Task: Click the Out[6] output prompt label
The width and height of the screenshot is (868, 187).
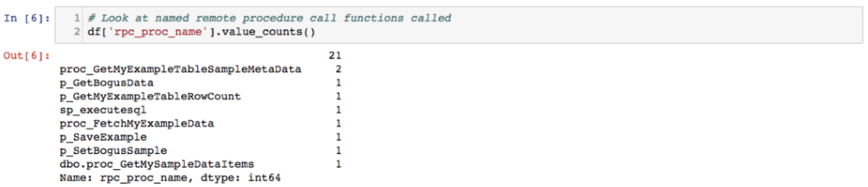Action: tap(27, 55)
